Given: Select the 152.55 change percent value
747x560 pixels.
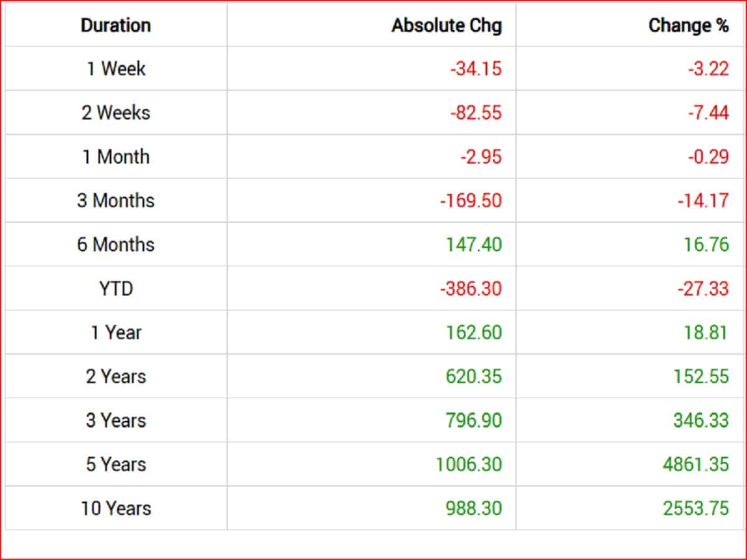Looking at the screenshot, I should tap(701, 376).
